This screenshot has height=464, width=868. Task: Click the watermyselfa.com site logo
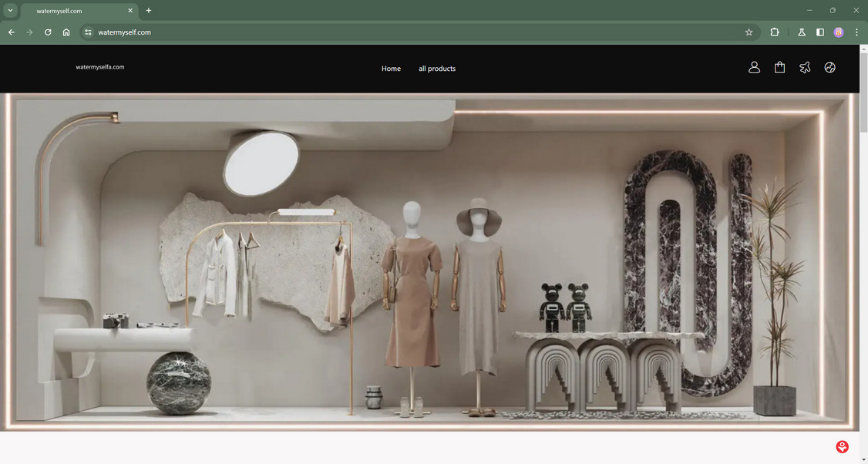[100, 67]
